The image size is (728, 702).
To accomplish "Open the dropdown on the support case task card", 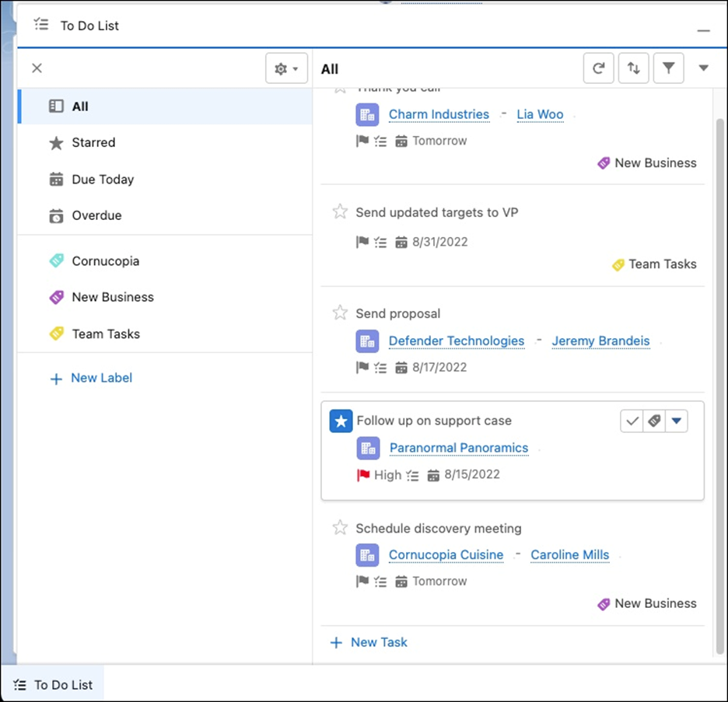I will [676, 421].
